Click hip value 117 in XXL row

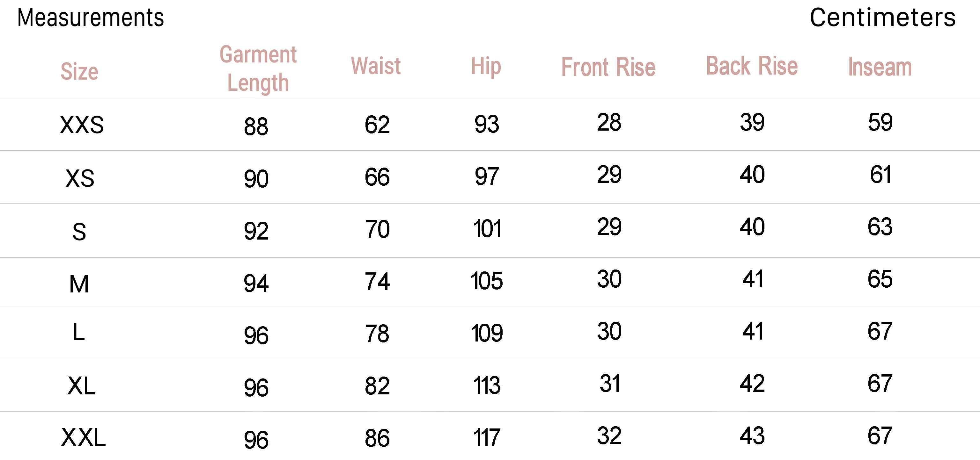tap(486, 438)
